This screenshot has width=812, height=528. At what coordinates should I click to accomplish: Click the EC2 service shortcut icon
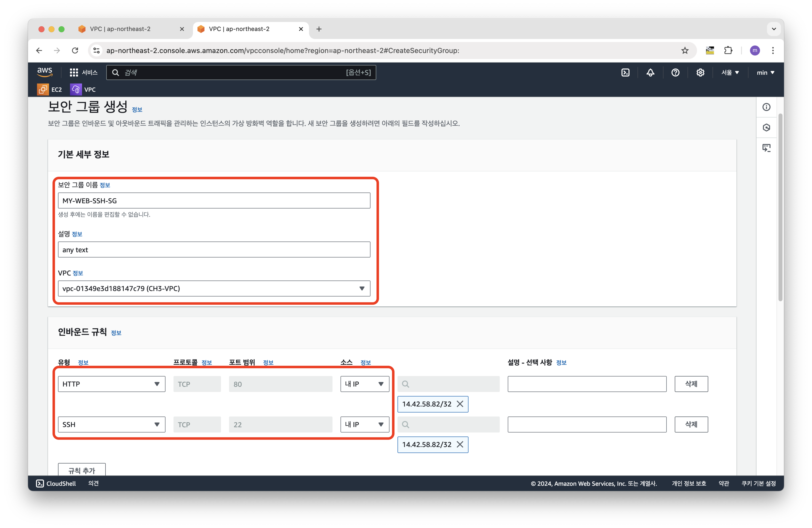tap(43, 89)
